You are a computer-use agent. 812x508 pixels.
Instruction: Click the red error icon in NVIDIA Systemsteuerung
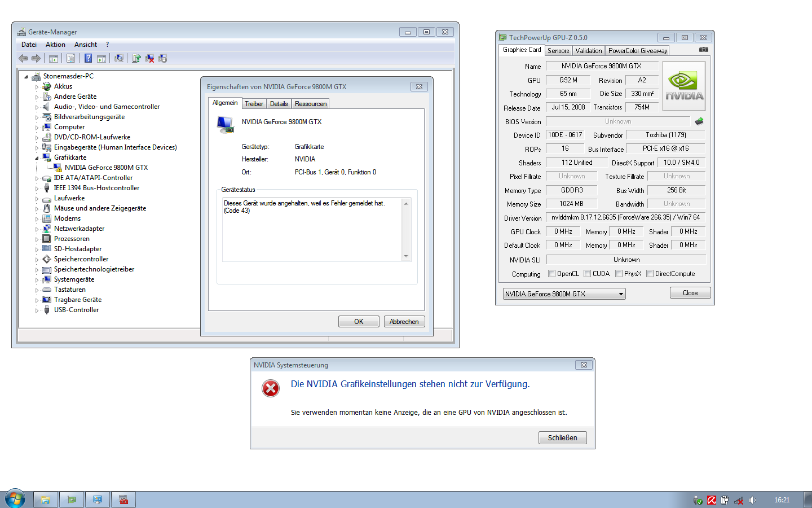271,388
